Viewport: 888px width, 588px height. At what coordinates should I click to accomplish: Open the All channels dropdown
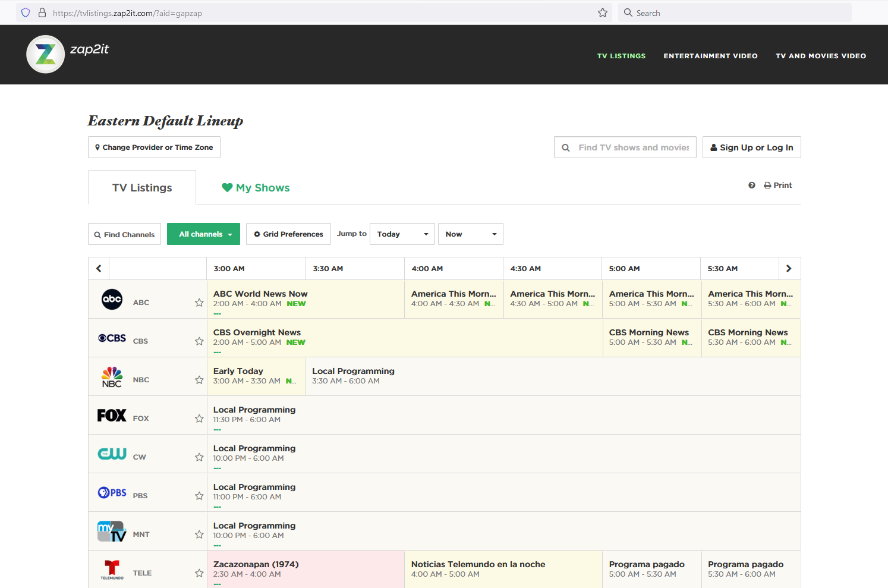coord(203,234)
